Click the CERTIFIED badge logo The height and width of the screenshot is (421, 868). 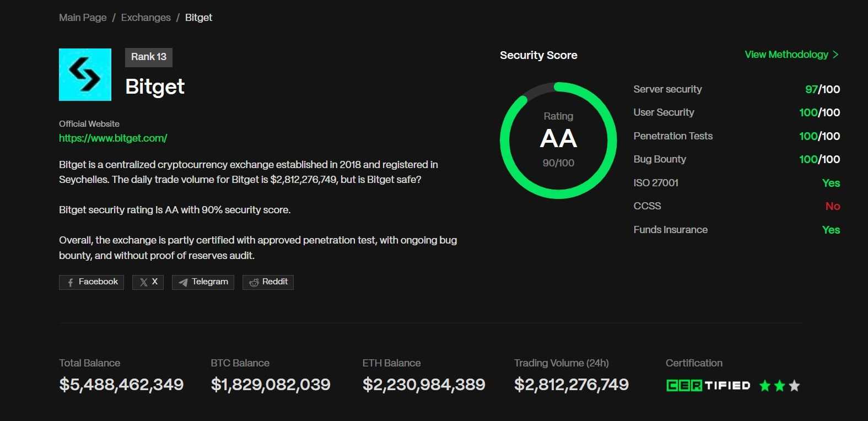click(708, 385)
